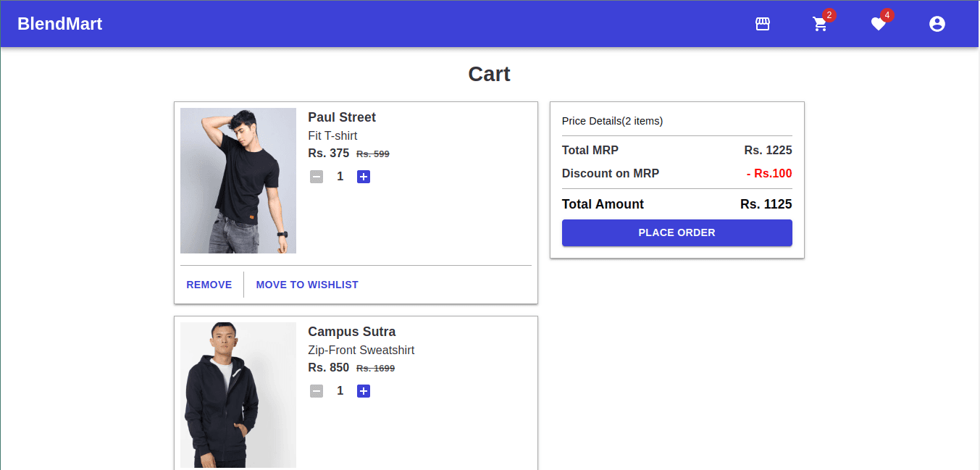Decrease Campus Sutra sweatshirt quantity with minus
Viewport: 980px width, 470px height.
[317, 391]
